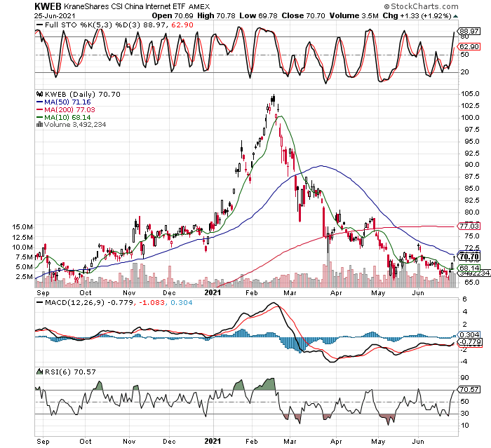Click the AMEX exchange label

(x=199, y=6)
